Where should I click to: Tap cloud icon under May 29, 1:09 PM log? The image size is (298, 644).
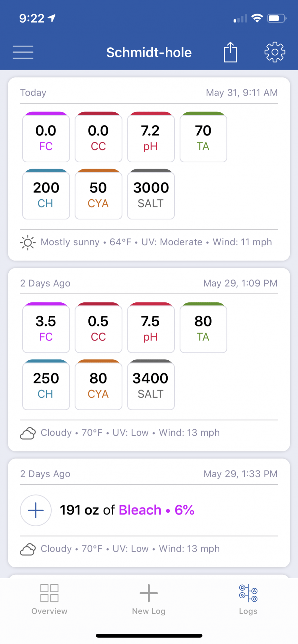28,433
